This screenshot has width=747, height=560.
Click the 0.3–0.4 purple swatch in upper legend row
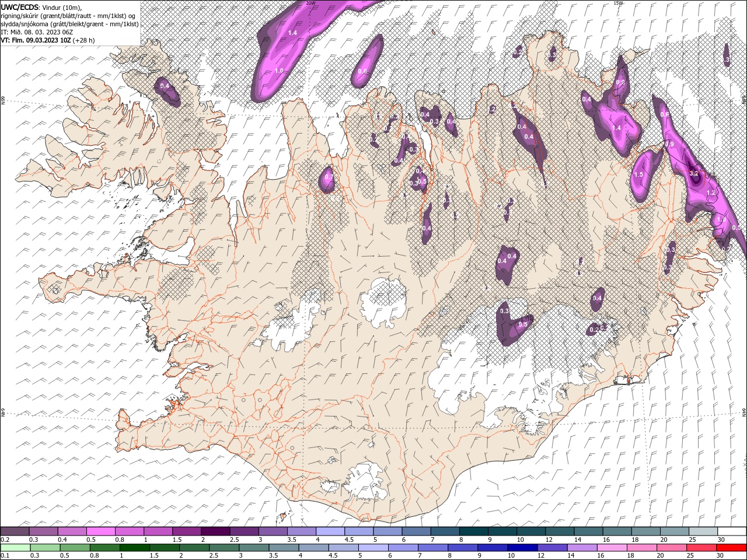click(44, 531)
